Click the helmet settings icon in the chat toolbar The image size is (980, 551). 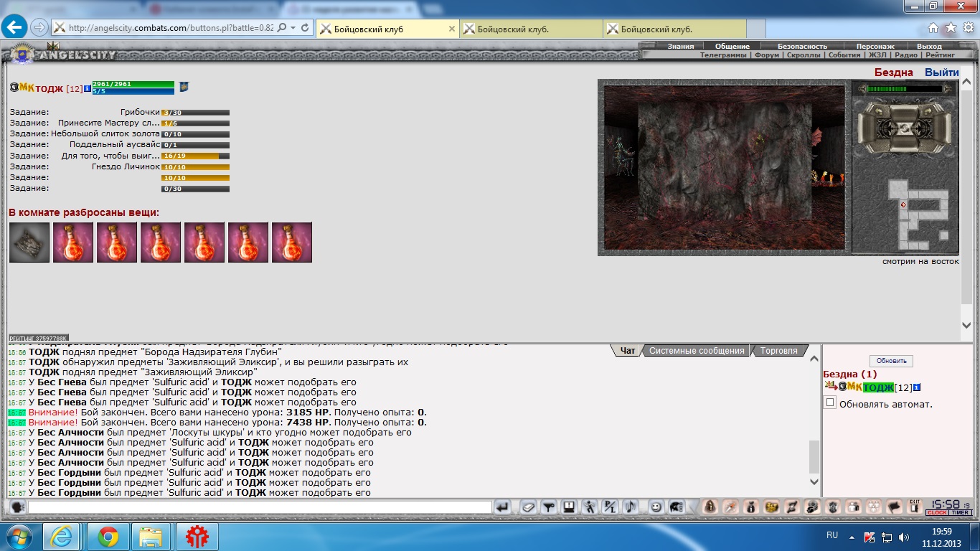click(x=676, y=507)
